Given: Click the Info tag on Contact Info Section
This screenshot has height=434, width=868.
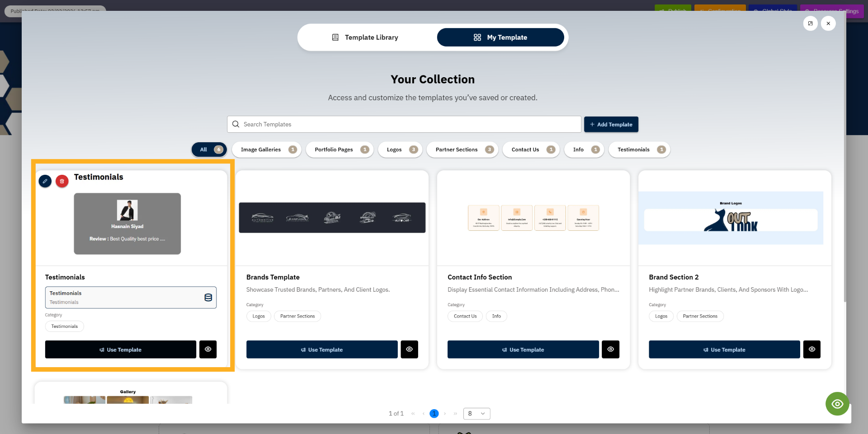Looking at the screenshot, I should coord(496,316).
